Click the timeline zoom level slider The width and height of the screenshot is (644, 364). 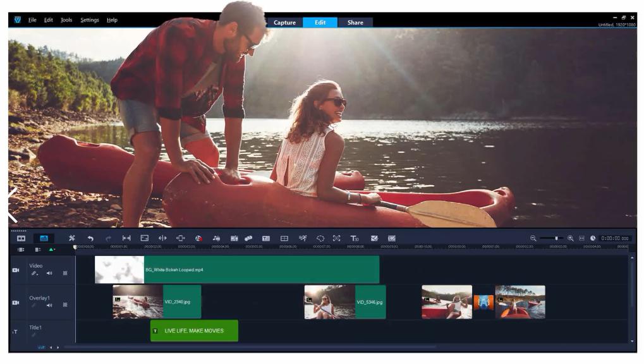[552, 238]
